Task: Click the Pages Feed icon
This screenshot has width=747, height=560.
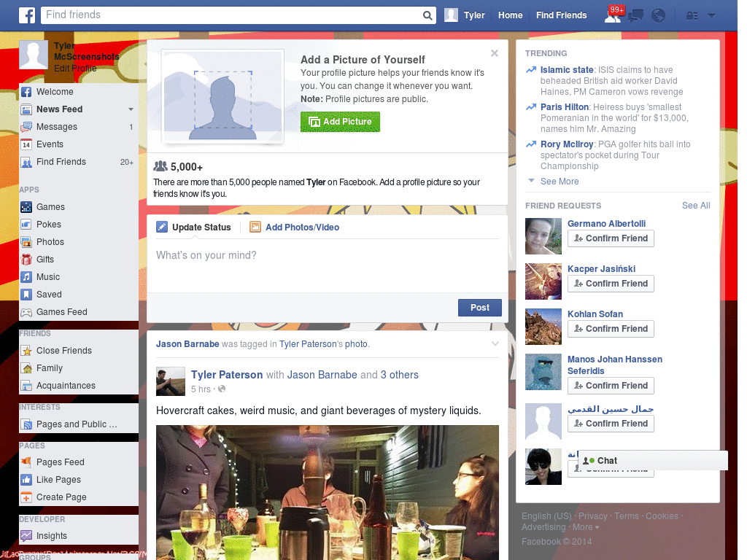Action: [26, 462]
